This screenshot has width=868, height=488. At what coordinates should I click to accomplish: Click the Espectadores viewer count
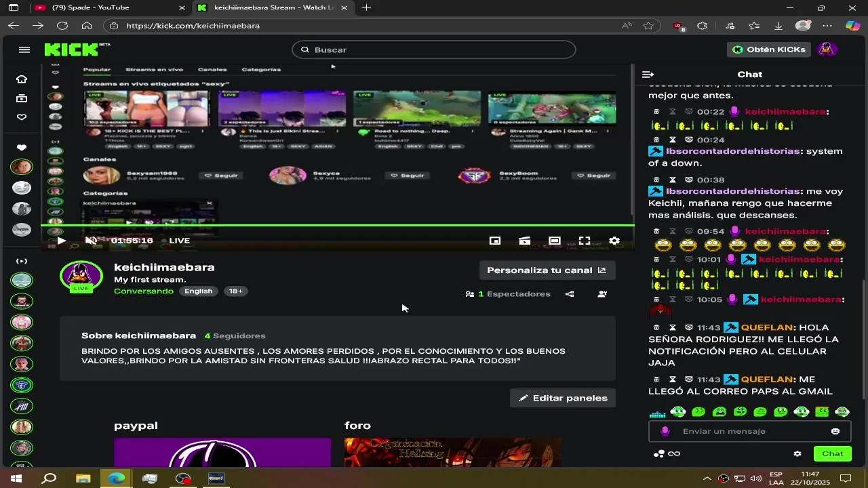pos(508,294)
